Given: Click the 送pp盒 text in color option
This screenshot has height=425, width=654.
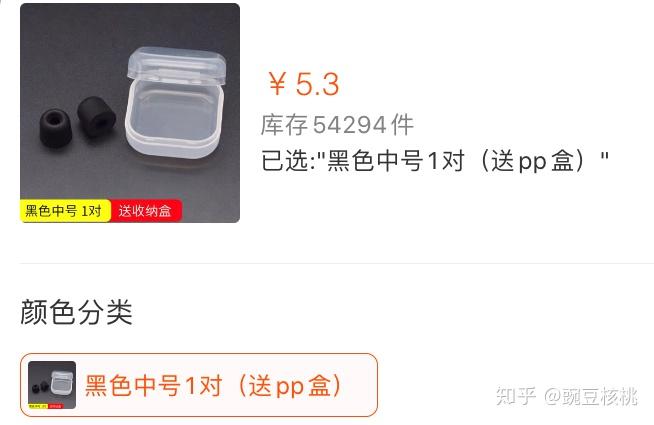Looking at the screenshot, I should (x=290, y=385).
